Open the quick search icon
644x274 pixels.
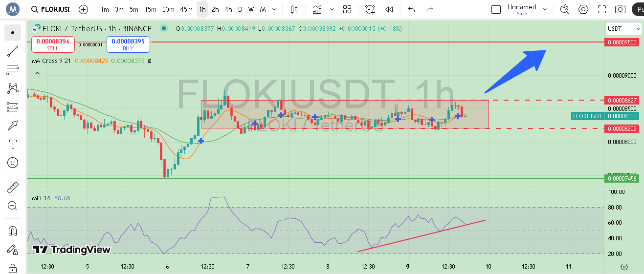coord(565,9)
